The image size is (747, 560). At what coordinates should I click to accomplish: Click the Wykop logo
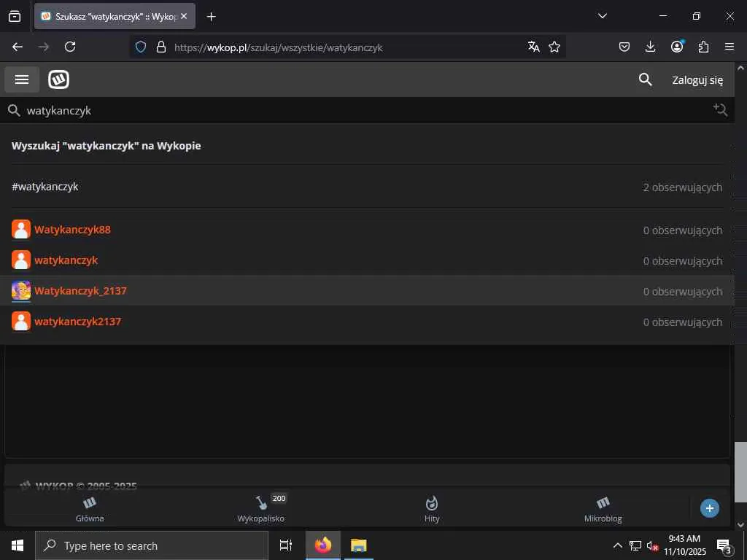pyautogui.click(x=58, y=79)
